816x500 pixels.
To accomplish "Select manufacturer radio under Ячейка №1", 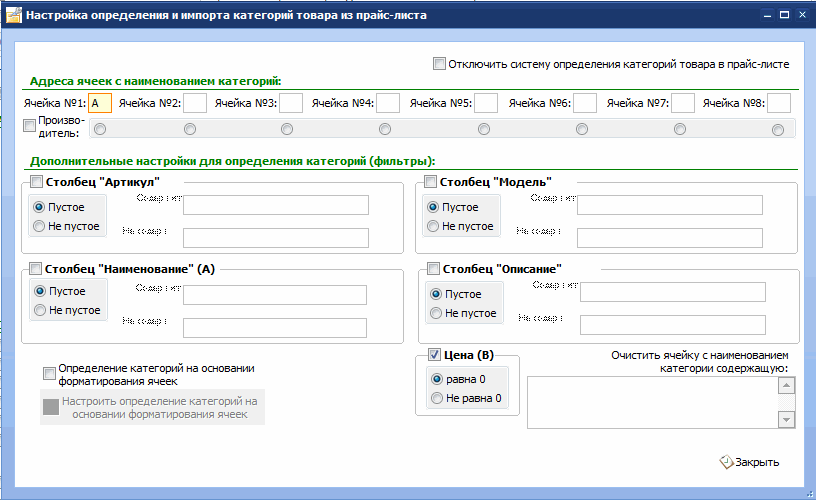I will (100, 129).
